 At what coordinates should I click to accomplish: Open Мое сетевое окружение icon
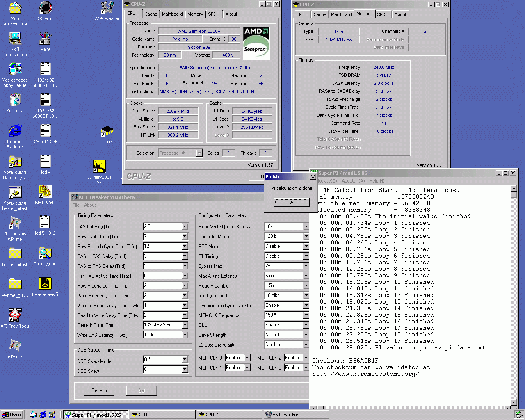(x=15, y=75)
